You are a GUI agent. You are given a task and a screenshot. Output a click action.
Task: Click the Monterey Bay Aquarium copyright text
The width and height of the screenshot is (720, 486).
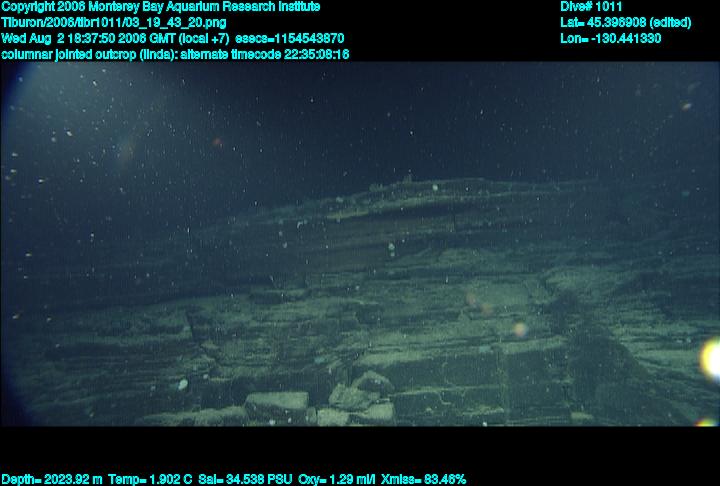(x=160, y=7)
